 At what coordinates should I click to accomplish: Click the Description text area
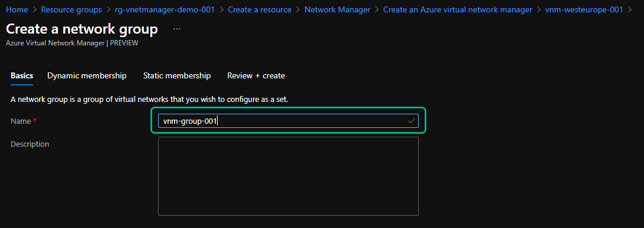pos(288,176)
